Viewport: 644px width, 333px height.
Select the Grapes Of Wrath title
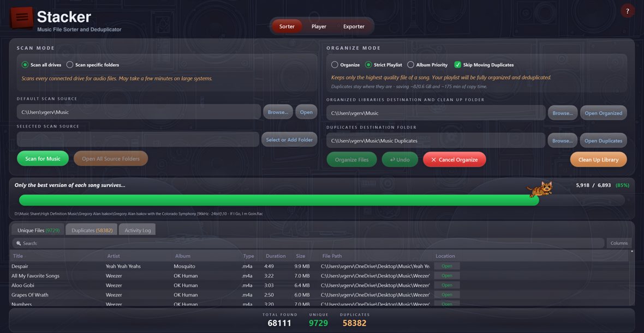[x=29, y=294]
